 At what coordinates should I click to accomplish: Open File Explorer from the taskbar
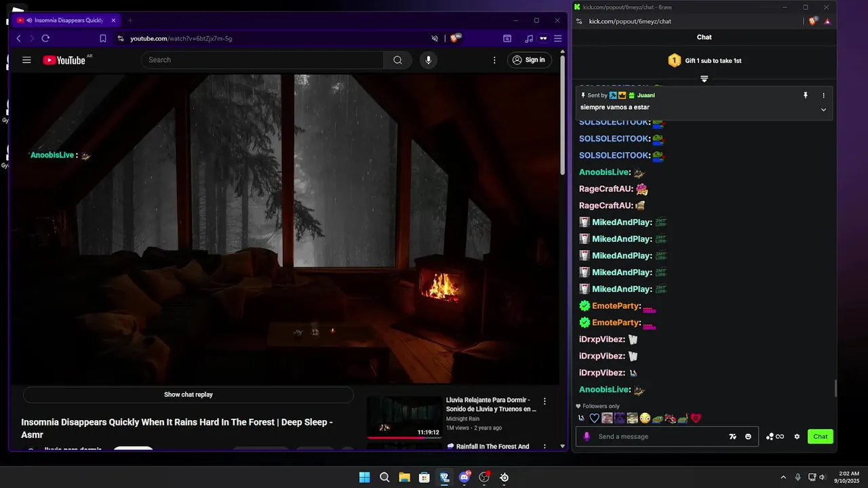tap(404, 477)
